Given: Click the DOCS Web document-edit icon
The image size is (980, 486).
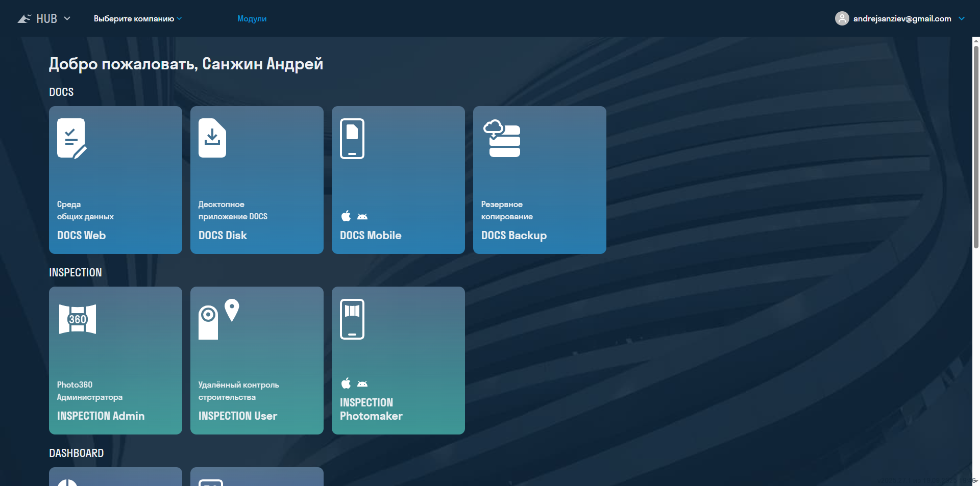Looking at the screenshot, I should (71, 138).
